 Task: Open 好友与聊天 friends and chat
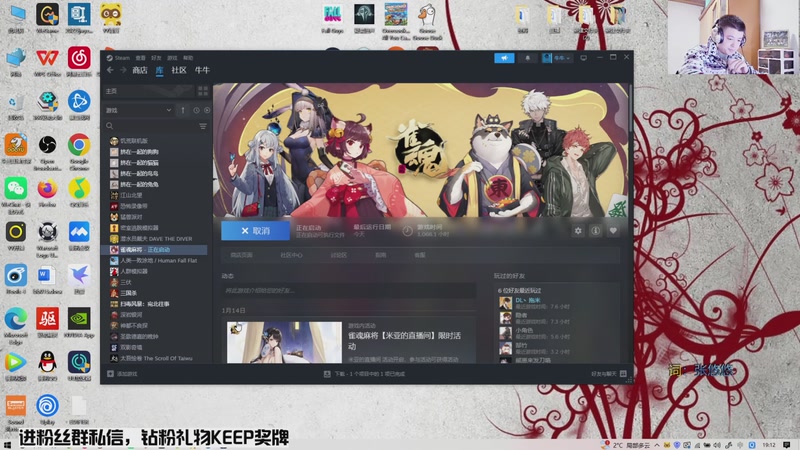point(609,374)
